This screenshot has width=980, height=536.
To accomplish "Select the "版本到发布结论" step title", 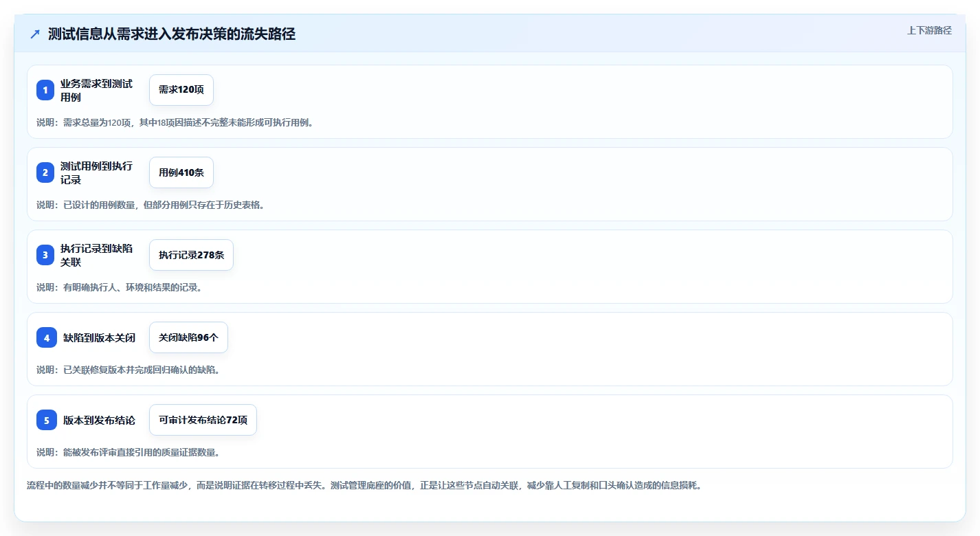I will click(x=99, y=420).
